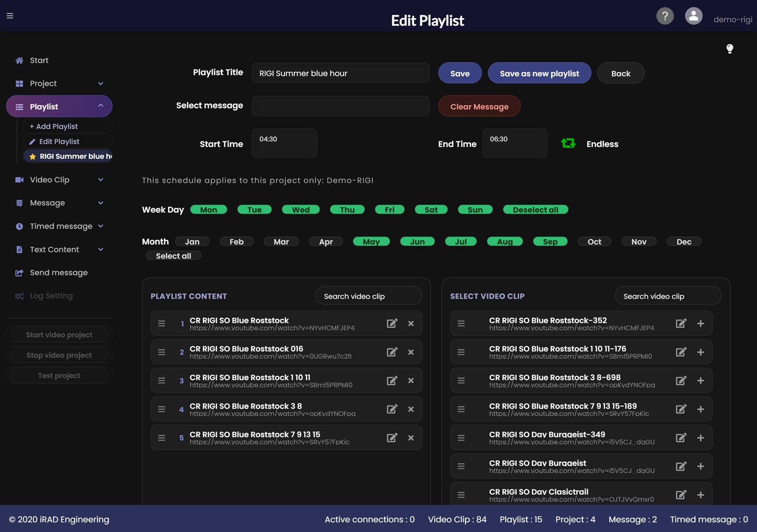Click the Start Time field 04:30

click(x=284, y=143)
